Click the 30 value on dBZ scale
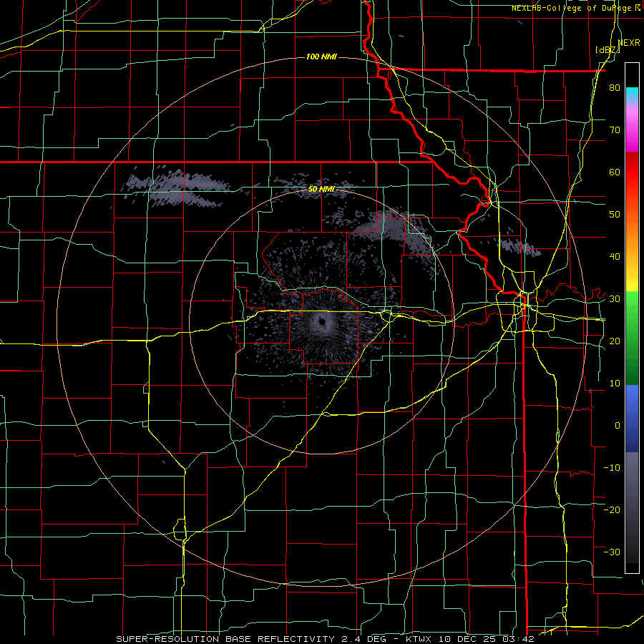644x644 pixels. tap(615, 298)
